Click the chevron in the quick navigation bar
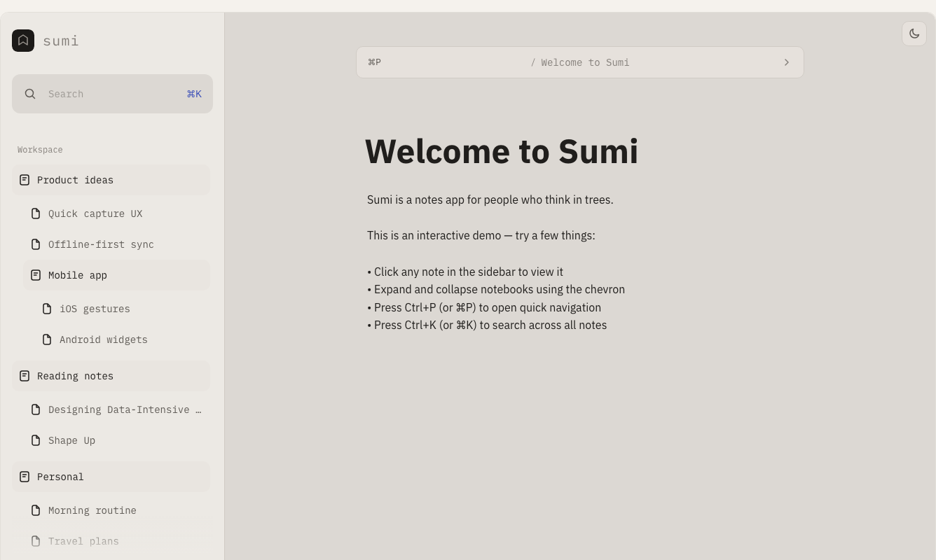The image size is (936, 560). pos(786,62)
